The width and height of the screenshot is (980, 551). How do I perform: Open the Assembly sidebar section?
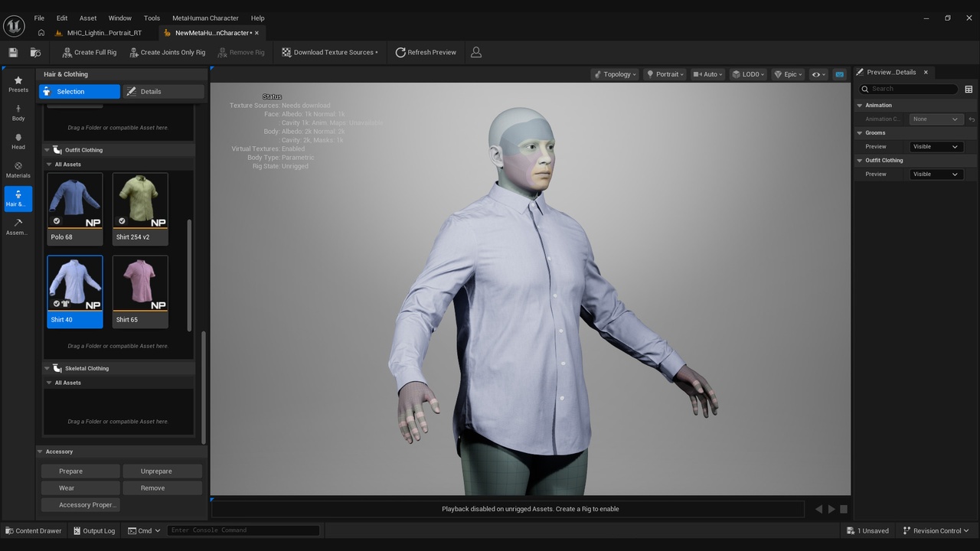tap(18, 227)
